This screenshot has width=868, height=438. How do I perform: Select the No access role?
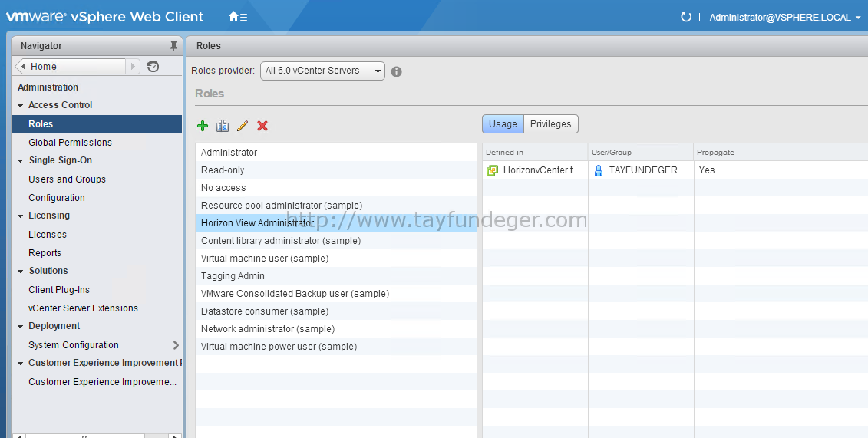(336, 187)
